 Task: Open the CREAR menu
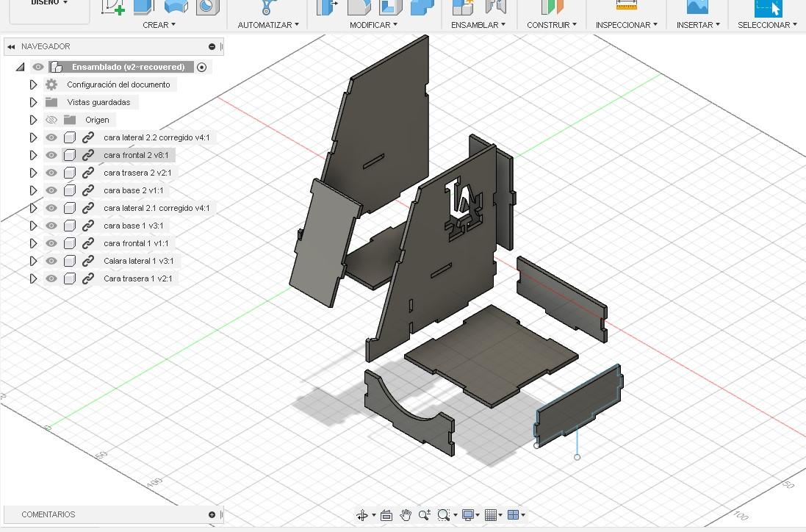[159, 25]
